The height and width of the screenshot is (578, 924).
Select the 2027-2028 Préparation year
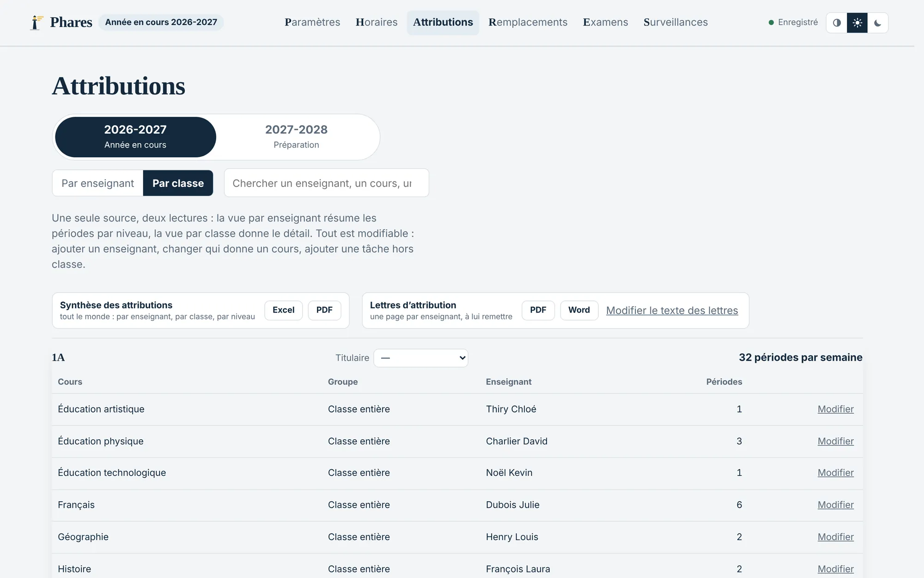click(296, 137)
